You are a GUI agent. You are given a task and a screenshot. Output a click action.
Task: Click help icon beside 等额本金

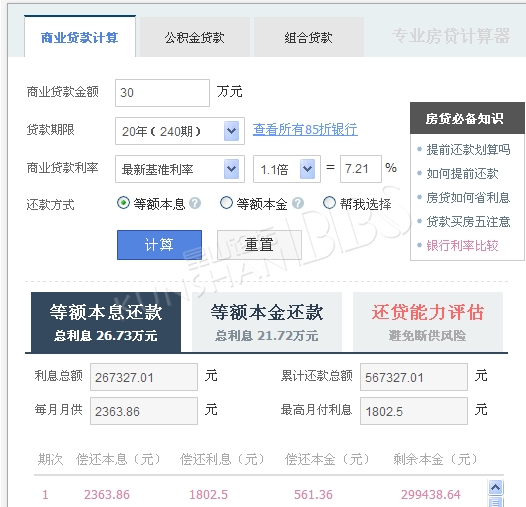pos(298,203)
